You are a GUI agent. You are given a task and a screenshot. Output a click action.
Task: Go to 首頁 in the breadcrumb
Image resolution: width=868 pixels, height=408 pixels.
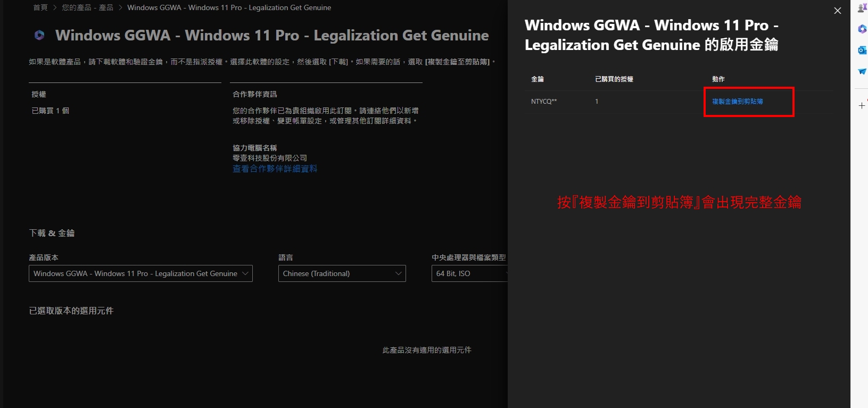[x=40, y=7]
